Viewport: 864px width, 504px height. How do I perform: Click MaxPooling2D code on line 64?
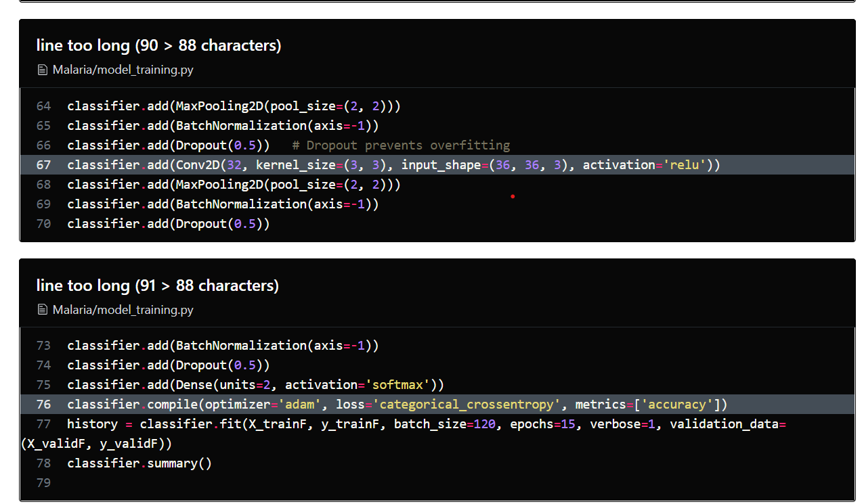pos(234,106)
